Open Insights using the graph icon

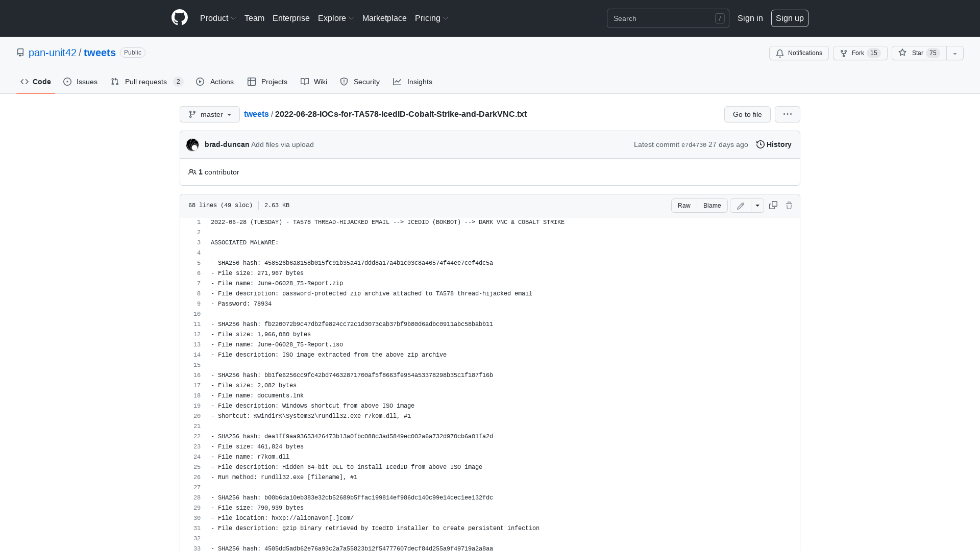[x=413, y=82]
